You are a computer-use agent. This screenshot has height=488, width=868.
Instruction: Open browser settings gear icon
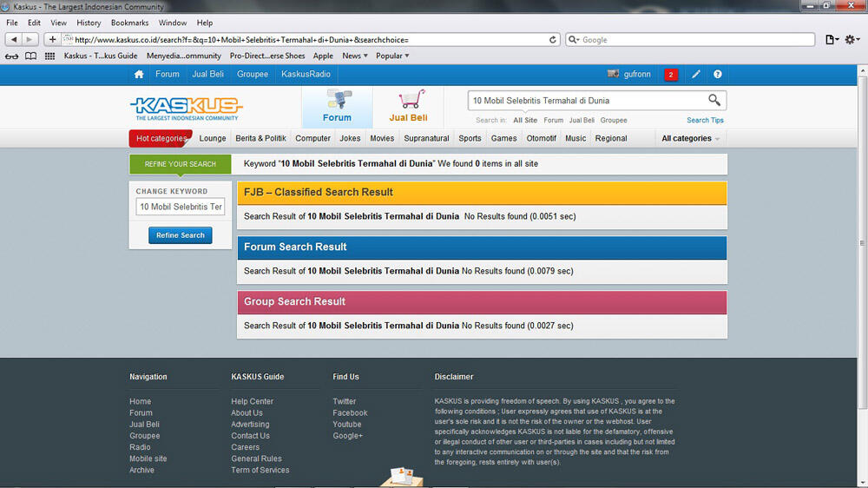coord(852,39)
